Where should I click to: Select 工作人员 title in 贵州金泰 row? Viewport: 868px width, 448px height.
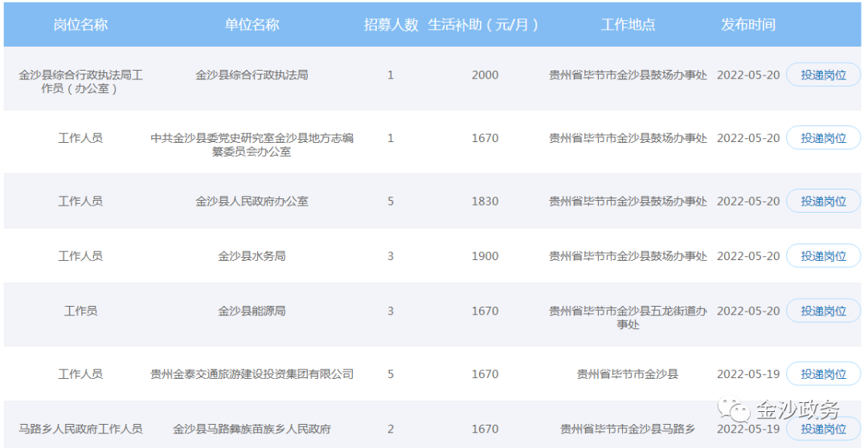coord(81,374)
